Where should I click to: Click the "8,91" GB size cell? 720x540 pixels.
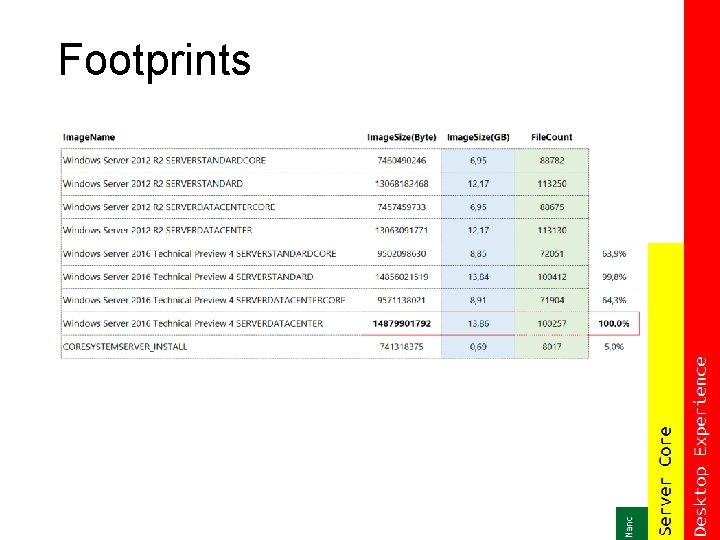point(478,300)
